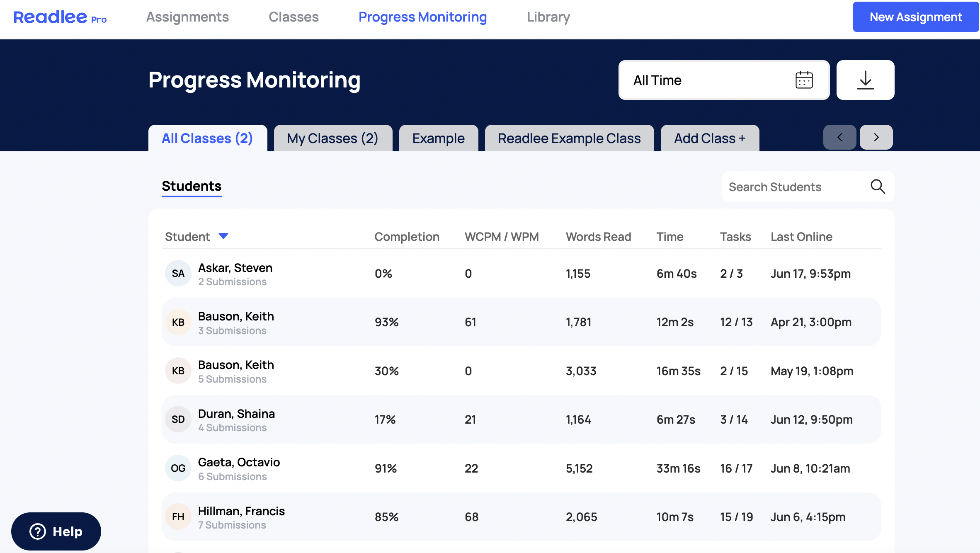980x553 pixels.
Task: Click the Tasks column header
Action: click(x=735, y=236)
